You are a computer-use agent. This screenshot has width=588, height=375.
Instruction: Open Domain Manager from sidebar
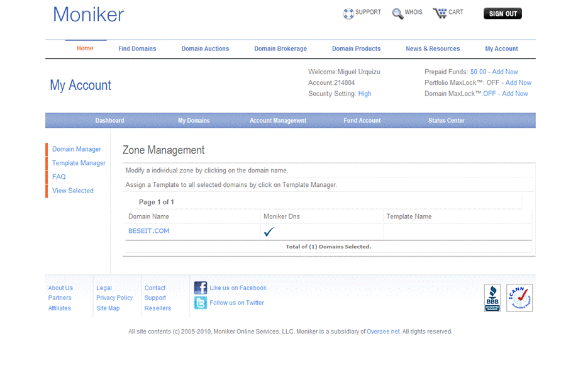[x=76, y=149]
